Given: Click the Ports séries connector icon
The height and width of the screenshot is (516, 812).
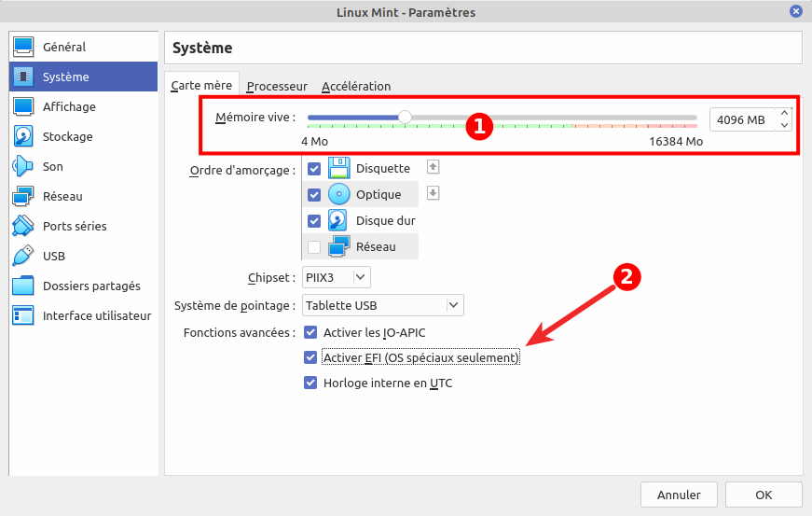Looking at the screenshot, I should point(23,226).
